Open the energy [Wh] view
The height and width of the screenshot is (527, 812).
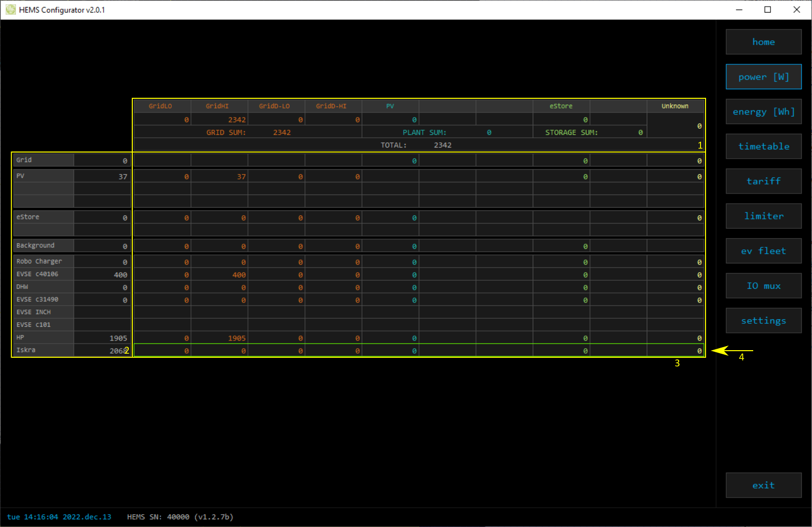point(763,112)
